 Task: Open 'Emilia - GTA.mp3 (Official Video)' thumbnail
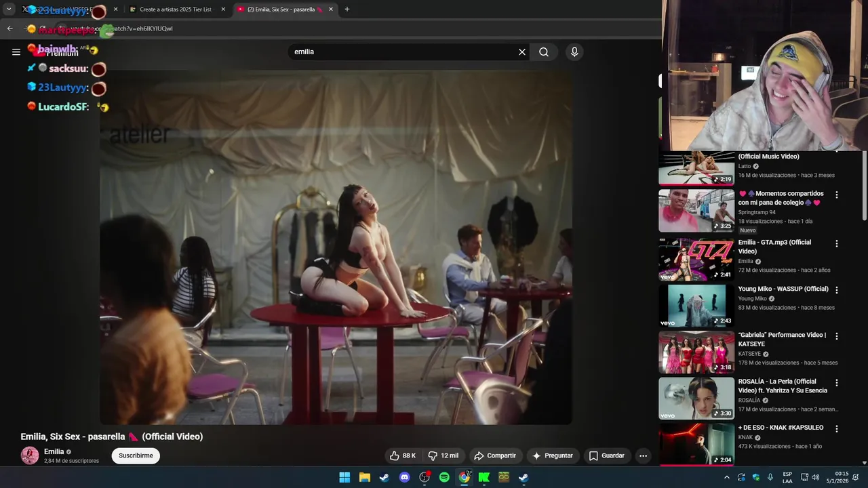pyautogui.click(x=696, y=259)
